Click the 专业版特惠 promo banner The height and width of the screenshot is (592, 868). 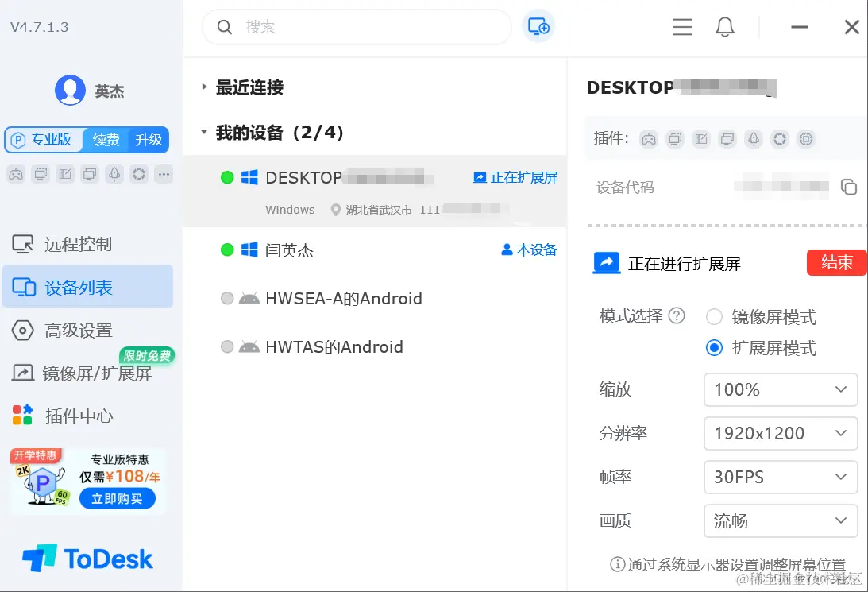[87, 482]
